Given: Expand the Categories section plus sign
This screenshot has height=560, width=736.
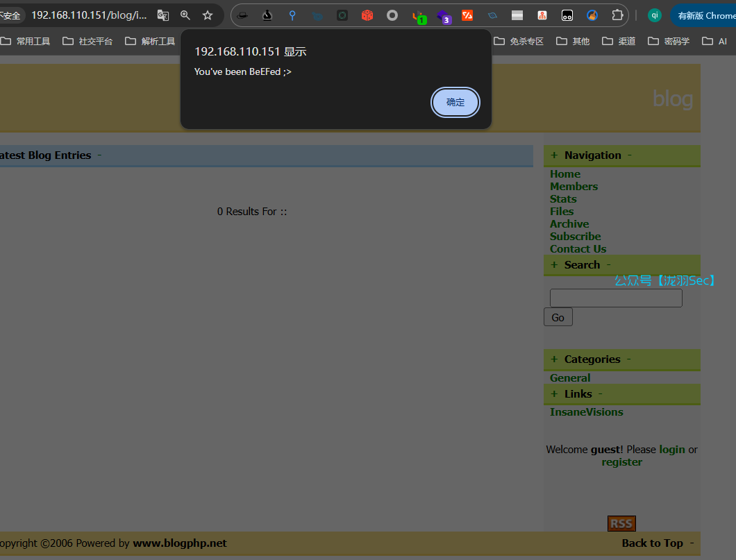Looking at the screenshot, I should pyautogui.click(x=554, y=359).
